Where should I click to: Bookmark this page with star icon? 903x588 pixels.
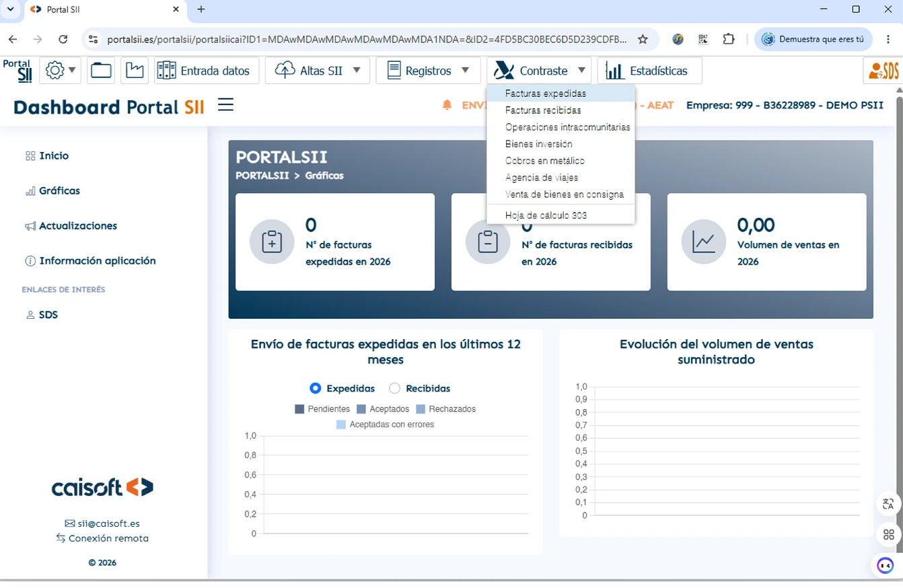point(643,39)
